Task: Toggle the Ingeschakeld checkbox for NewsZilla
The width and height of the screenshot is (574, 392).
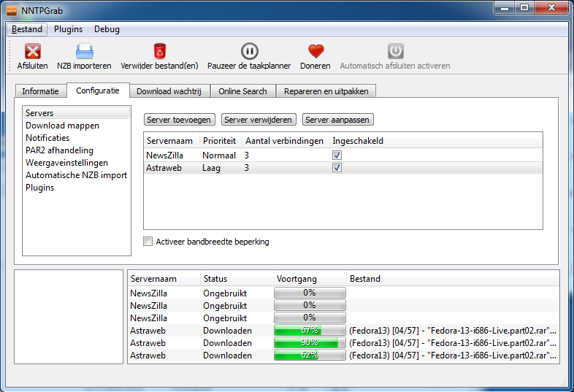Action: [x=337, y=155]
